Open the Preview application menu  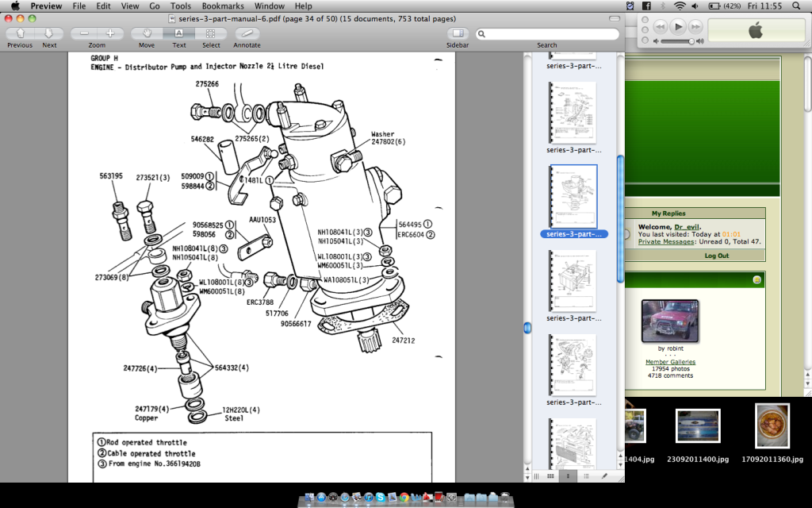(x=46, y=6)
